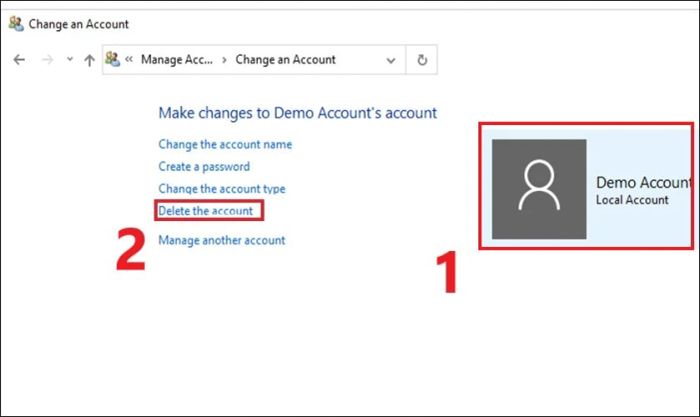Click the forward navigation arrow

47,59
